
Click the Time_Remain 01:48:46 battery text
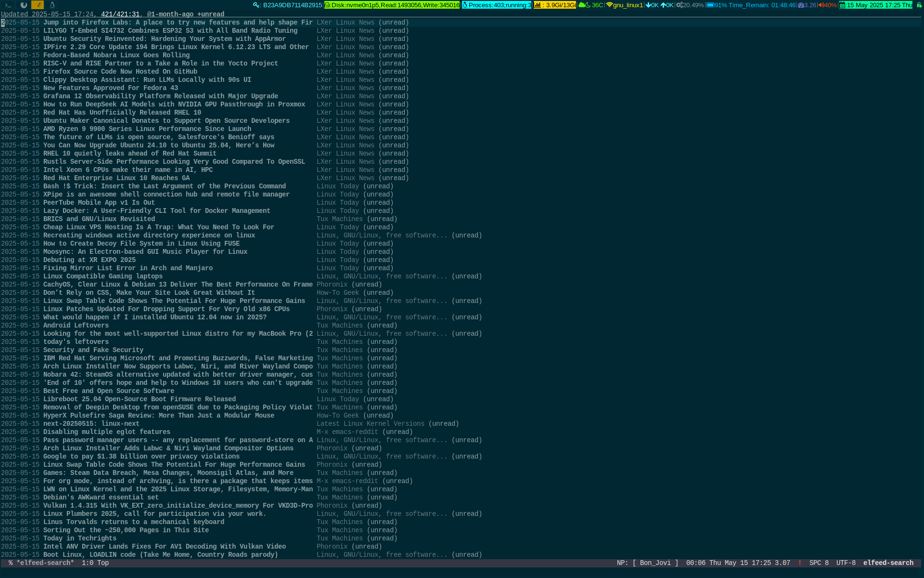pos(762,5)
